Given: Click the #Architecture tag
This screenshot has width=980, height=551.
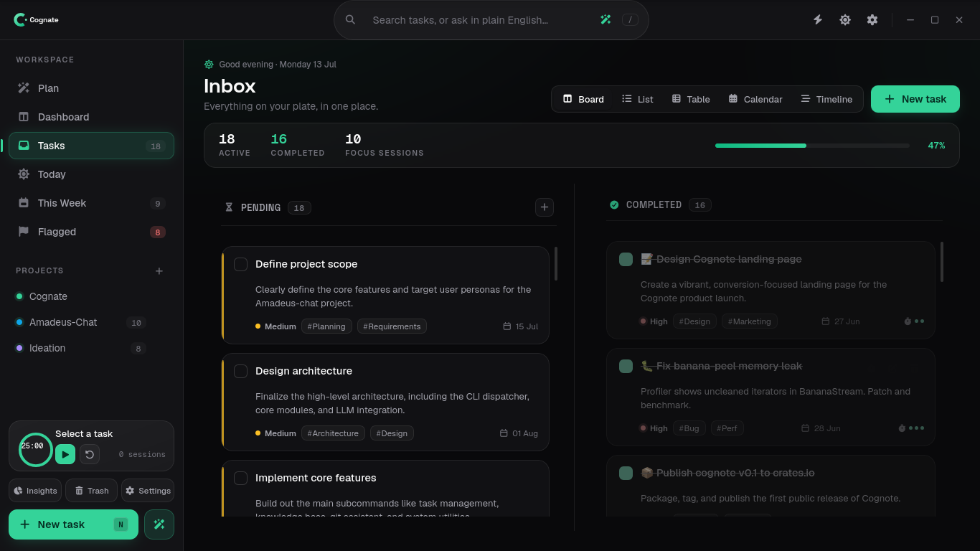Looking at the screenshot, I should tap(333, 433).
